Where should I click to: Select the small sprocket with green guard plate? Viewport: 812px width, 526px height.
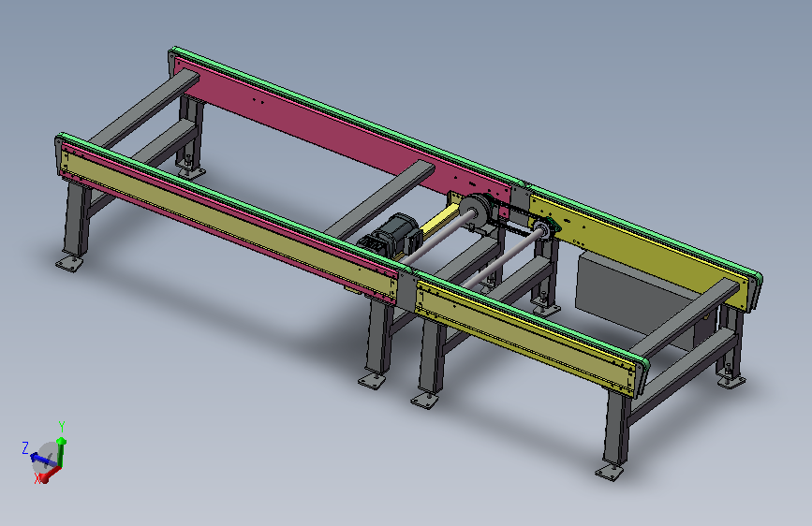(x=545, y=229)
